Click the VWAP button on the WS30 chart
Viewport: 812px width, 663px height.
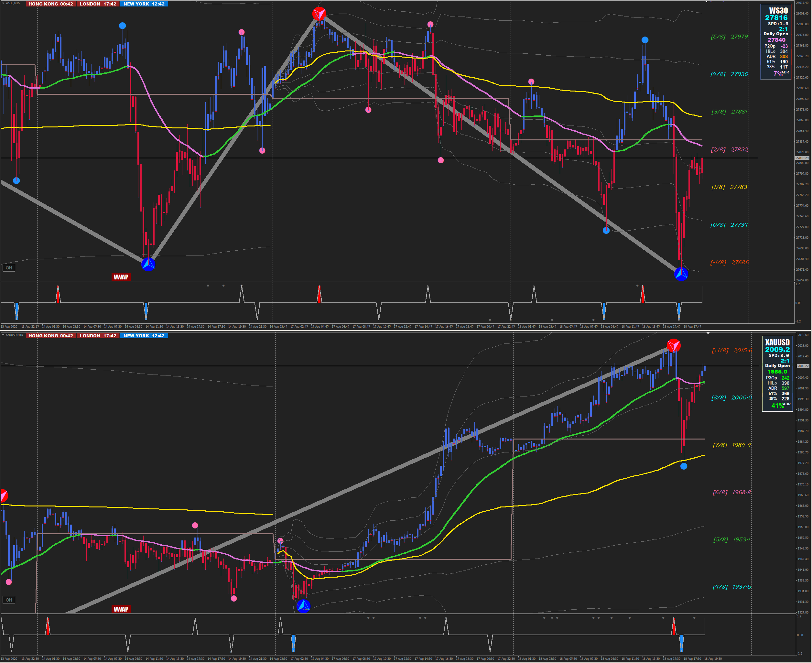click(121, 277)
